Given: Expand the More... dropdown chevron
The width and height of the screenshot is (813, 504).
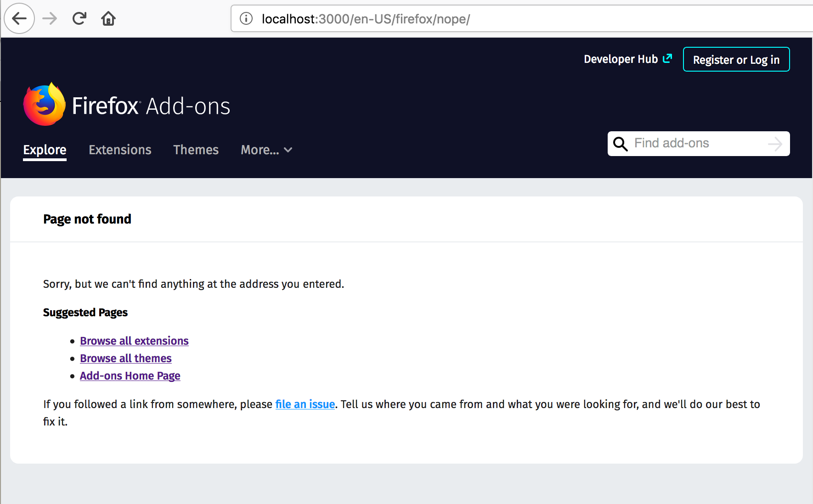Looking at the screenshot, I should click(288, 150).
